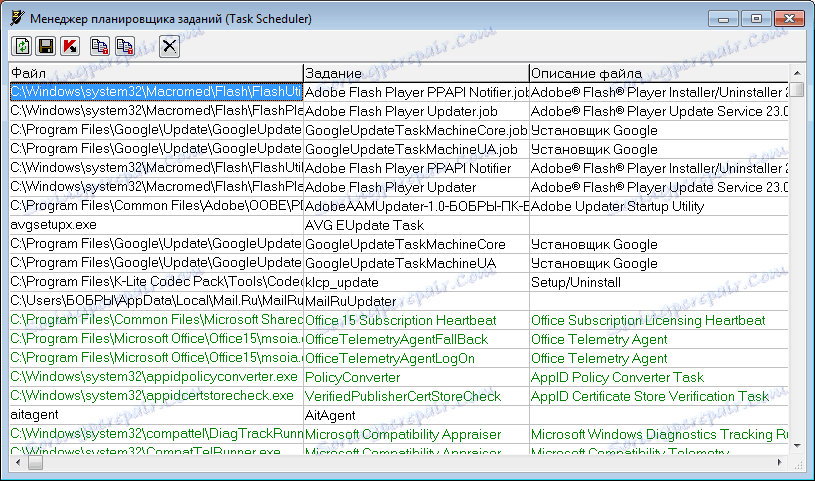The image size is (815, 481).
Task: Select Office Subscription Licensing Heartbeat description
Action: 659,320
